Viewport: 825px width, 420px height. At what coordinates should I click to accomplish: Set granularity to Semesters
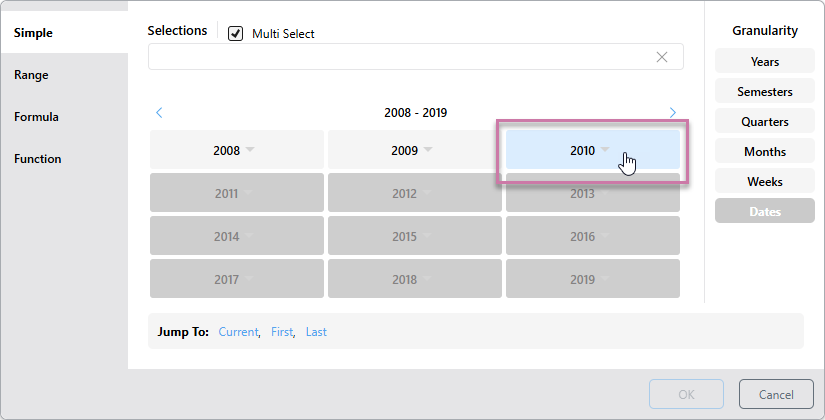pos(764,92)
